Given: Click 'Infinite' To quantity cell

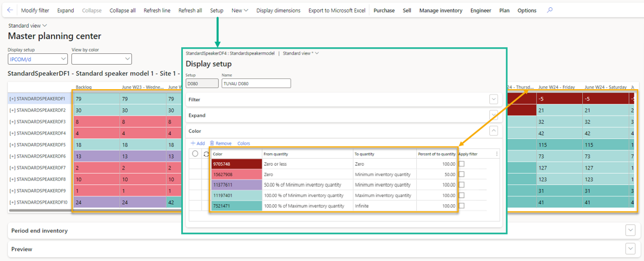Looking at the screenshot, I should coord(385,206).
